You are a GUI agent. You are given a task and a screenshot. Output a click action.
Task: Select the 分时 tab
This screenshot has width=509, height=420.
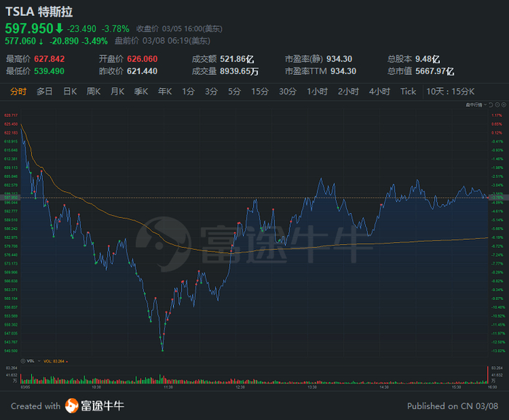(x=18, y=92)
